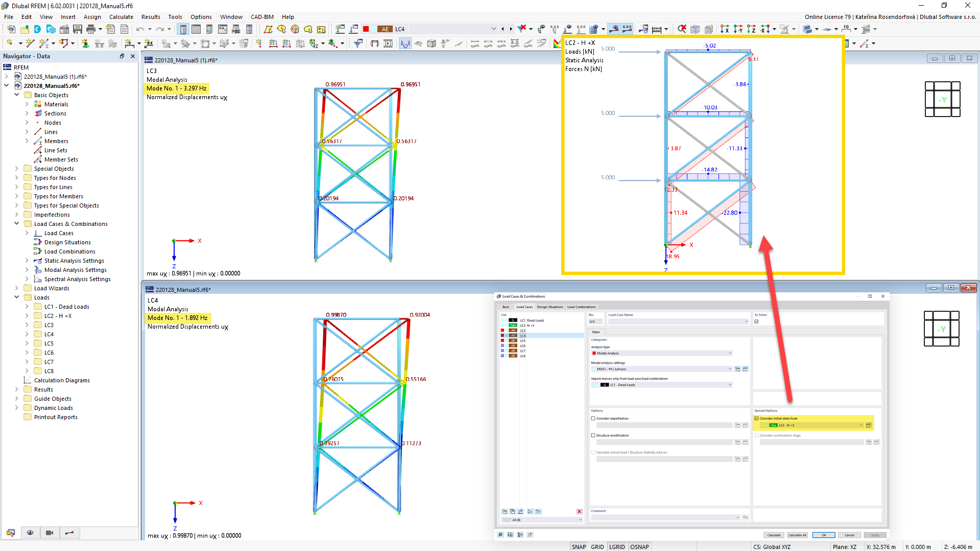Click new load case icon in dialog list
This screenshot has height=551, width=980.
[x=505, y=511]
